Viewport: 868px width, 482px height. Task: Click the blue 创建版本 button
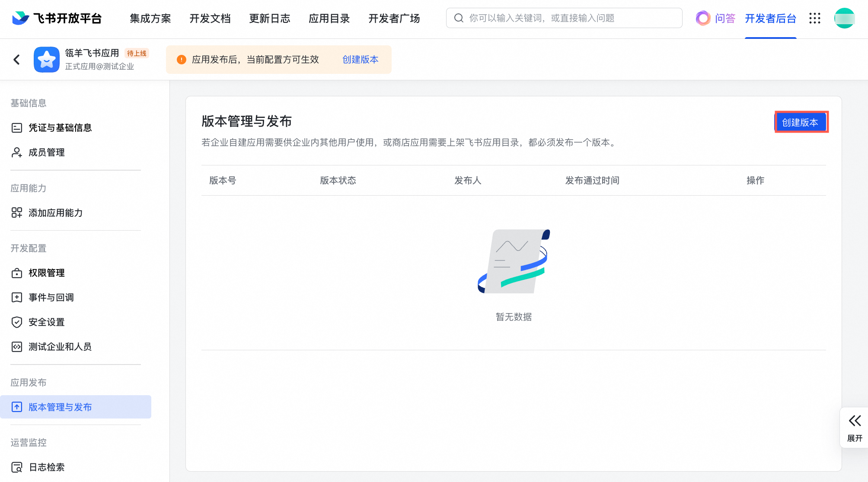[x=800, y=122]
